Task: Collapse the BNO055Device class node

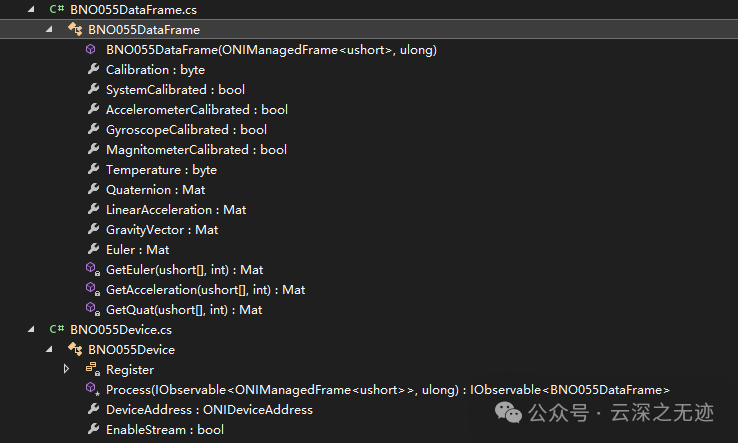Action: point(49,349)
